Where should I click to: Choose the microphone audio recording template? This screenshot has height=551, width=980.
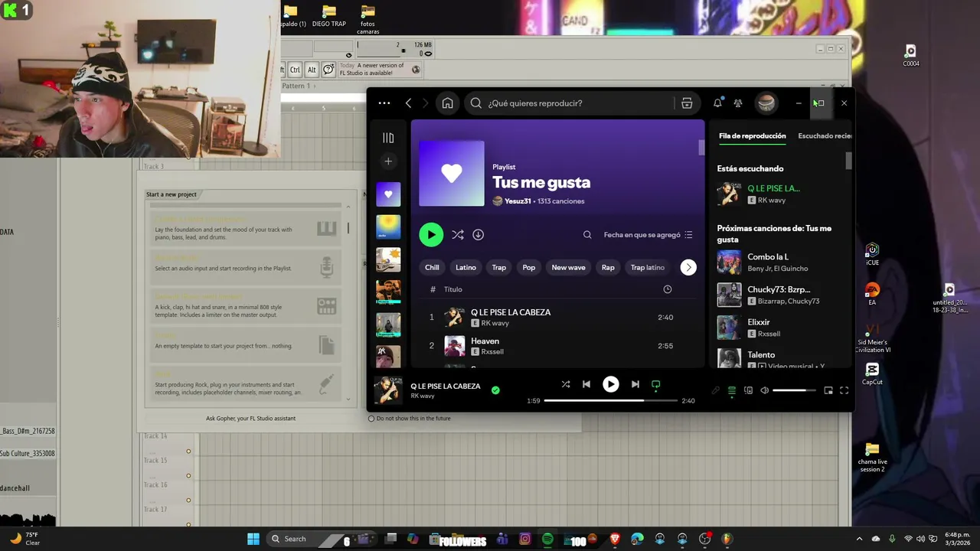pos(245,267)
